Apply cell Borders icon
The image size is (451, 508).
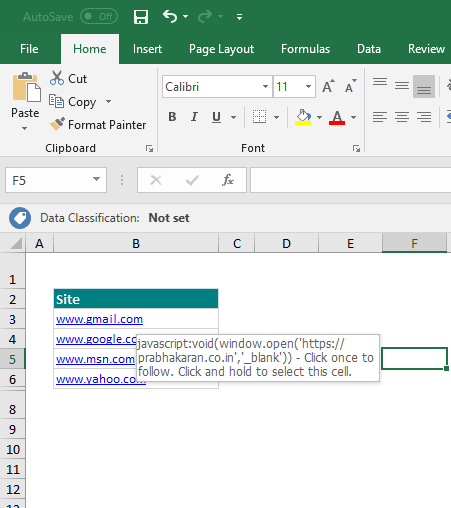[259, 117]
